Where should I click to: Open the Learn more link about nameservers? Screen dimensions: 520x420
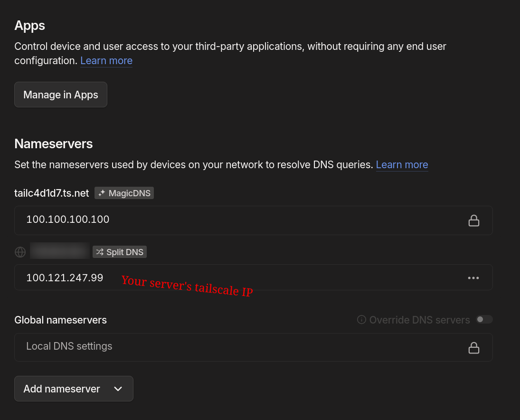coord(402,164)
